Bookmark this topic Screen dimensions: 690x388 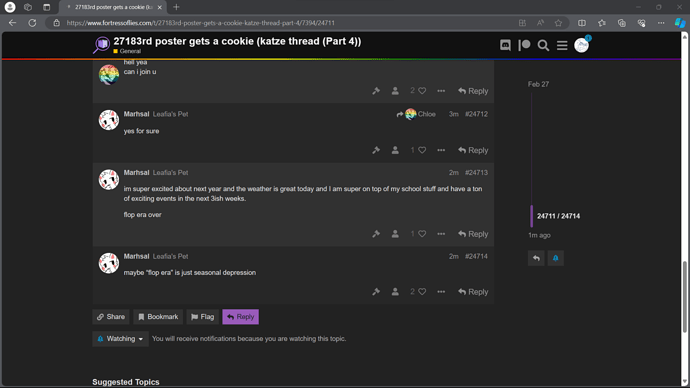point(158,317)
